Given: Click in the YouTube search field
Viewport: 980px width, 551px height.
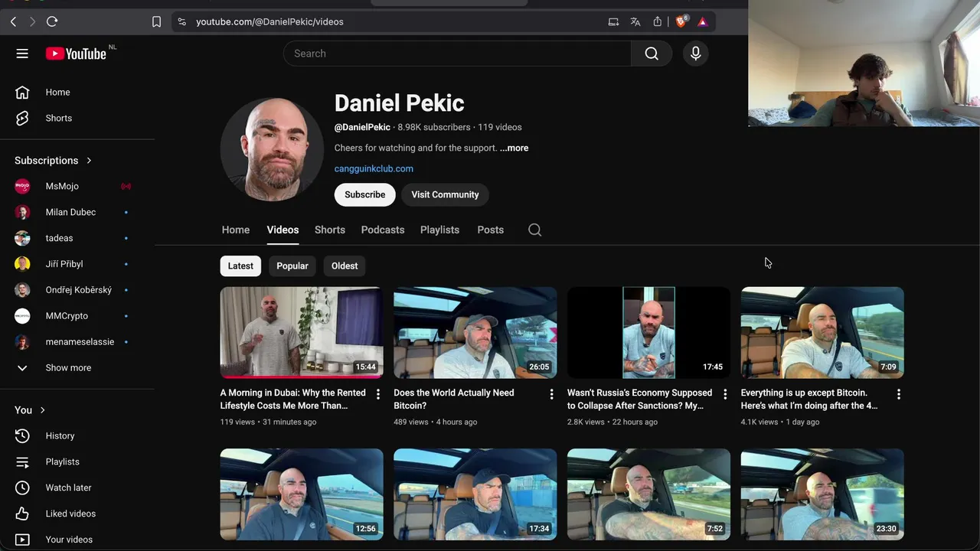Looking at the screenshot, I should (x=457, y=54).
